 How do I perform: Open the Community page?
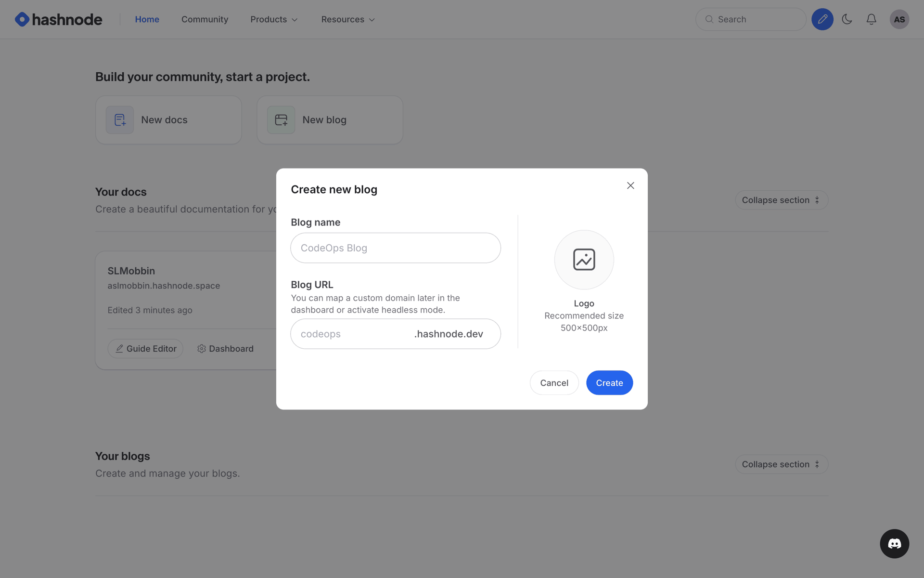click(205, 19)
